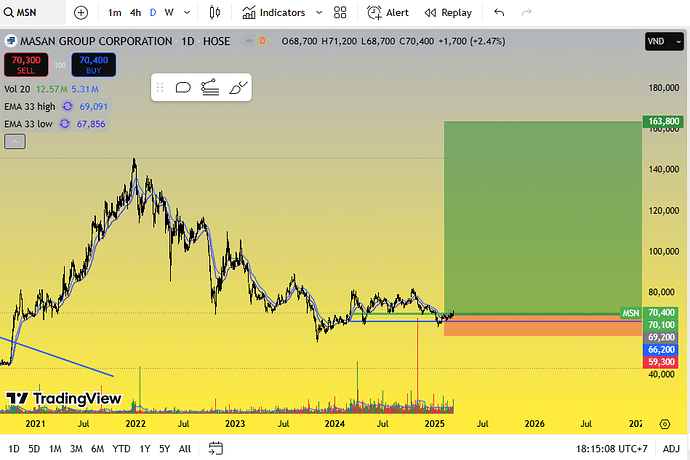This screenshot has width=690, height=460.
Task: Open VND currency dropdown
Action: pos(664,41)
